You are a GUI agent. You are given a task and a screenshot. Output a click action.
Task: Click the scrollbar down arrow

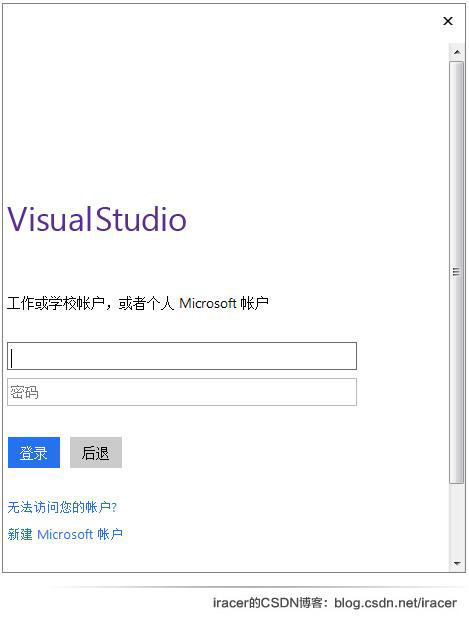click(x=457, y=563)
